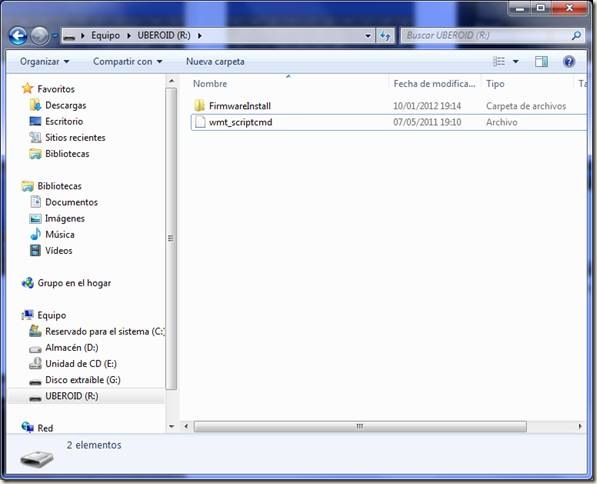Click the navigation pane vertical scrollbar thumb

[171, 239]
